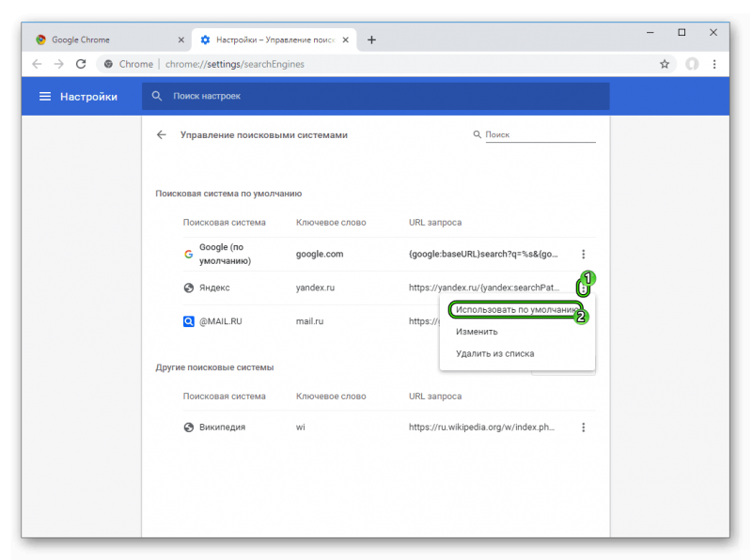Open more actions for Википедия row

[x=583, y=428]
